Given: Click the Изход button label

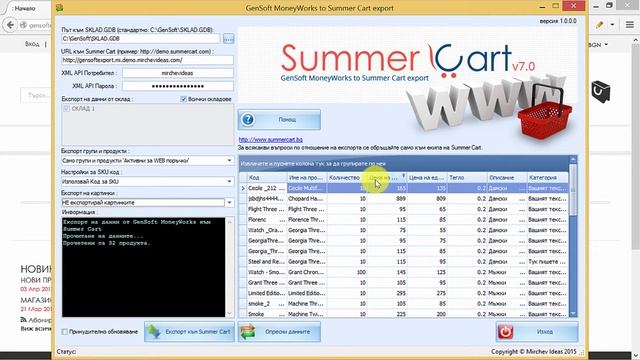Looking at the screenshot, I should click(544, 332).
